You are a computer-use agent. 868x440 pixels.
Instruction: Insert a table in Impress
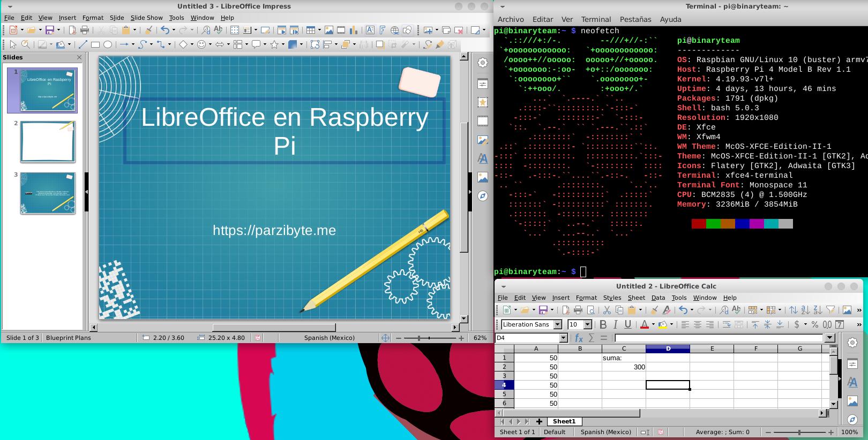point(310,30)
